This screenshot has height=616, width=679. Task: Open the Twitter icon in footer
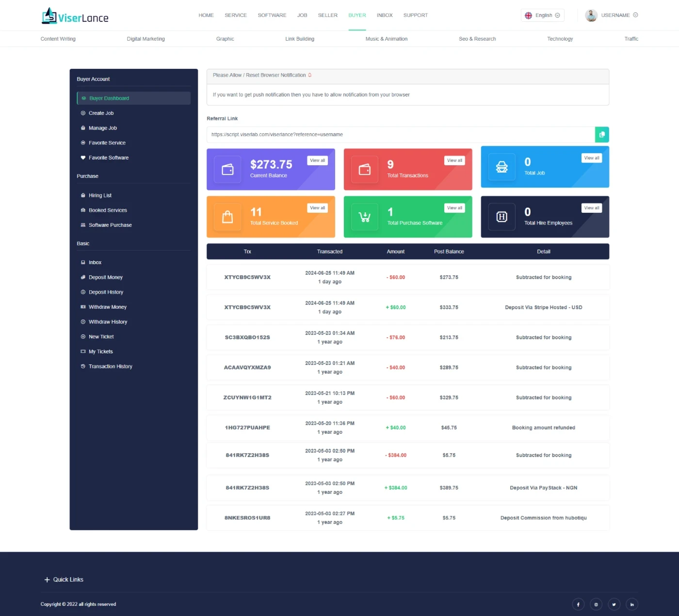tap(614, 604)
